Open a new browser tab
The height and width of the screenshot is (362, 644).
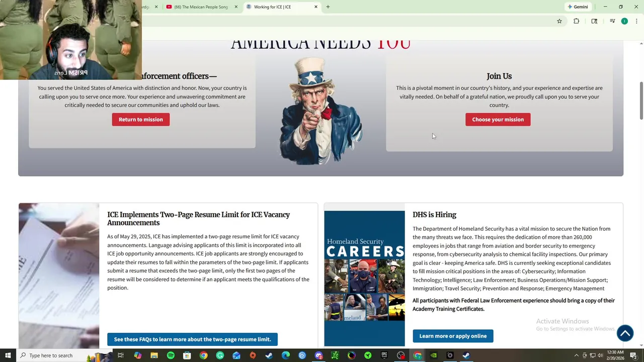[328, 7]
